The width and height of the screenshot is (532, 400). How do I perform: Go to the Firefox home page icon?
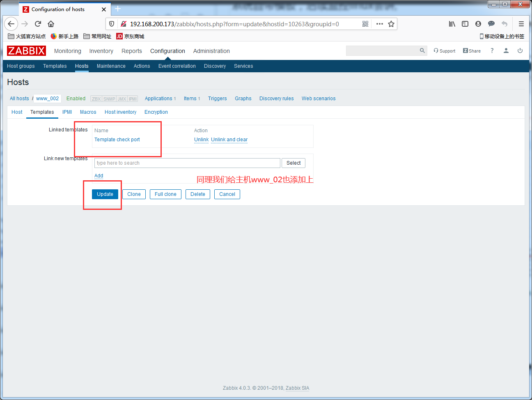(x=51, y=24)
